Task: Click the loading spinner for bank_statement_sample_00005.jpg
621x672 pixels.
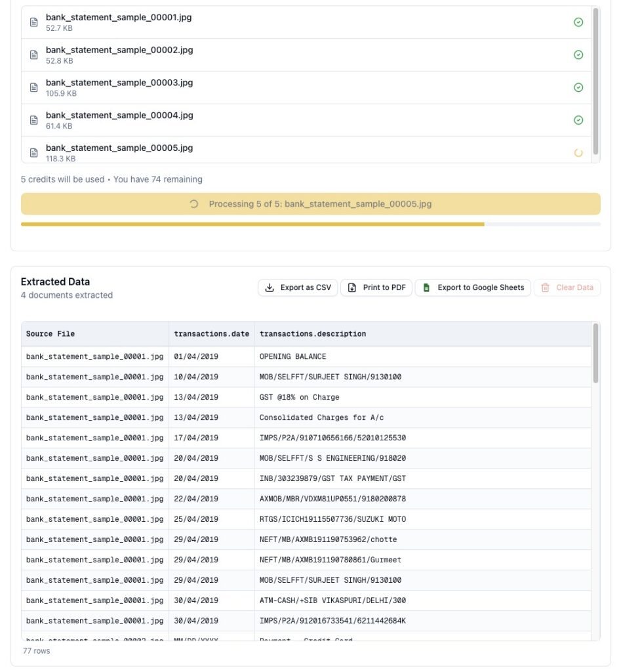Action: click(578, 152)
